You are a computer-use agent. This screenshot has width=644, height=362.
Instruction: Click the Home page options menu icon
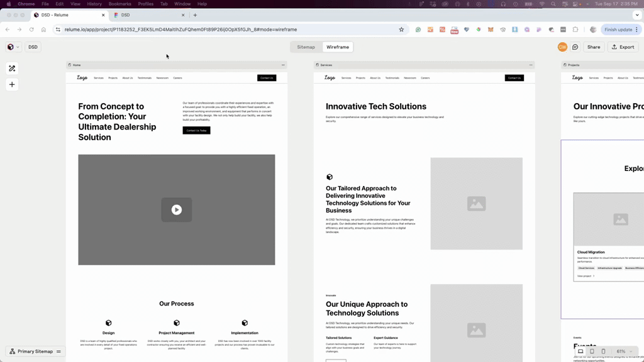pyautogui.click(x=283, y=65)
